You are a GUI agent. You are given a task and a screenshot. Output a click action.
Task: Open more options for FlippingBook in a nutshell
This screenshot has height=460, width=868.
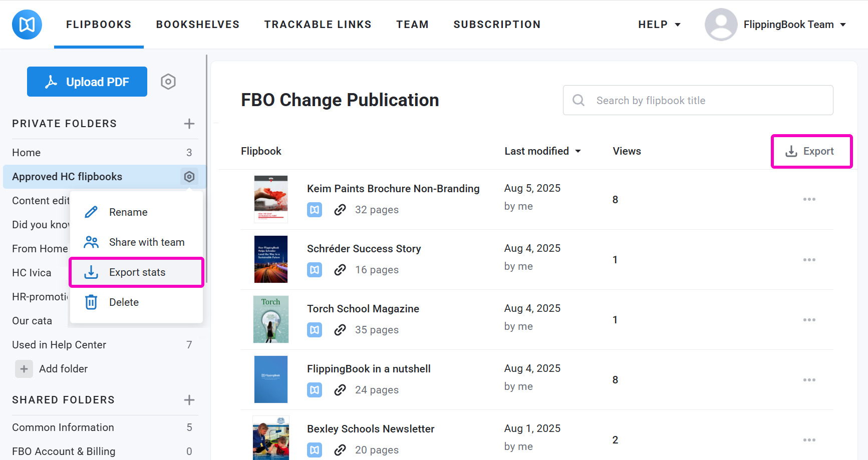[809, 380]
